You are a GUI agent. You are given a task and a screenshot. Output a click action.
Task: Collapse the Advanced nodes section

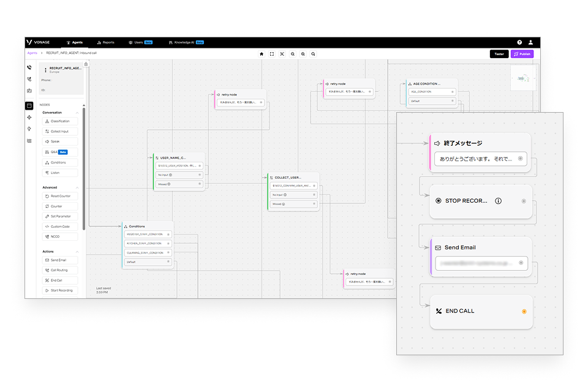[x=77, y=187]
